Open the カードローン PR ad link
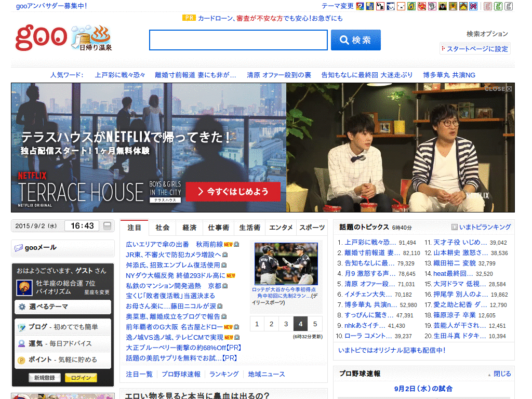 tap(270, 18)
